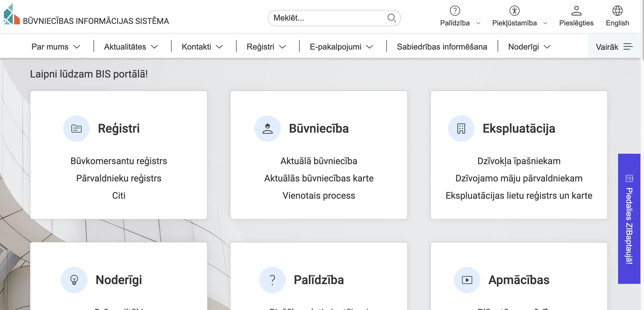Expand the Par mums menu chevron
This screenshot has height=310, width=644.
pos(77,47)
